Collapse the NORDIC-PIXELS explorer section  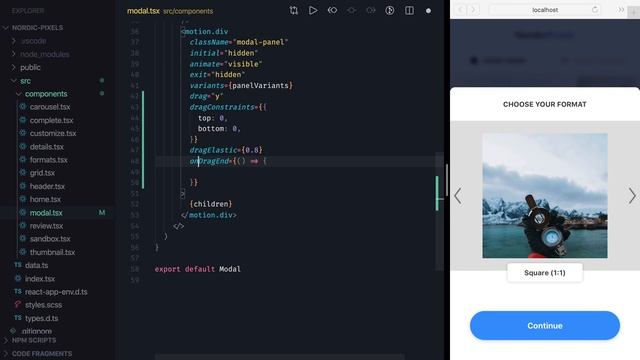point(6,28)
